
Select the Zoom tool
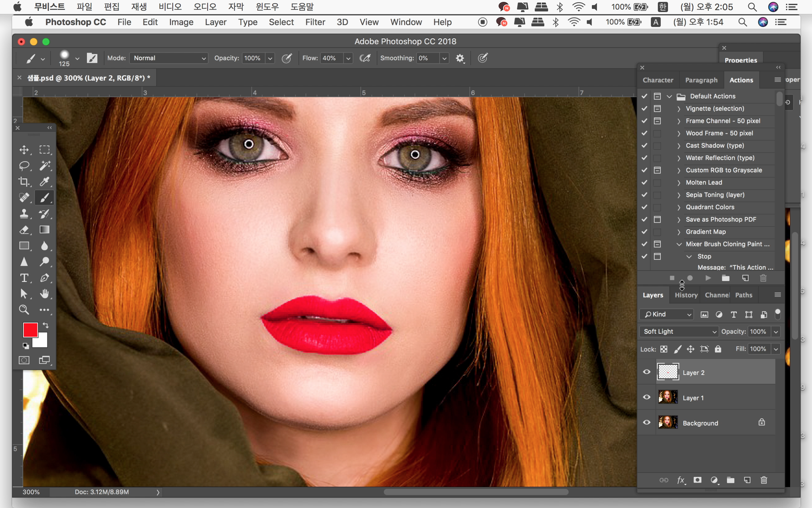click(24, 310)
